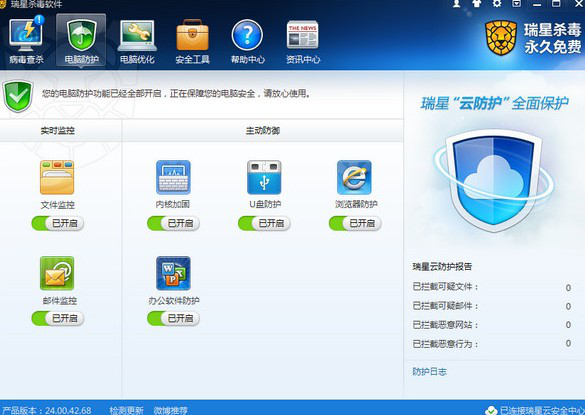Click the 办公软件防护 office icon
585x415 pixels.
coord(173,273)
